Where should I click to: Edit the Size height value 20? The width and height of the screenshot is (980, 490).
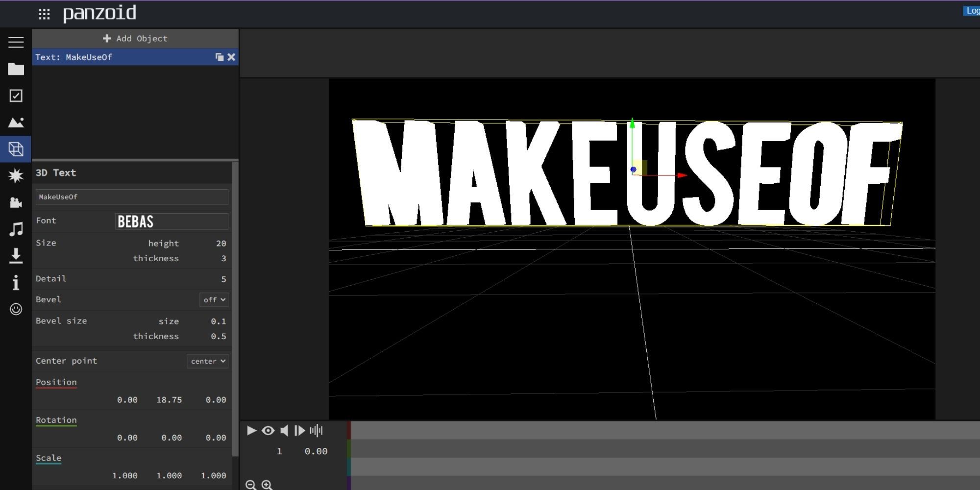pyautogui.click(x=221, y=244)
